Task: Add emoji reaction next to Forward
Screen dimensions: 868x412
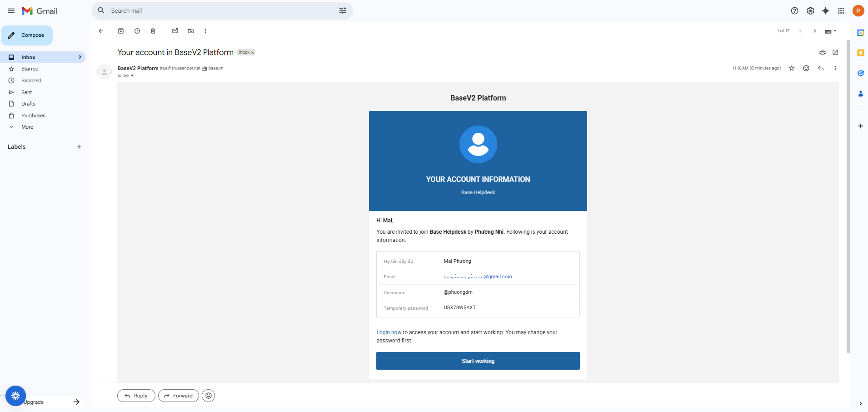Action: (x=209, y=396)
